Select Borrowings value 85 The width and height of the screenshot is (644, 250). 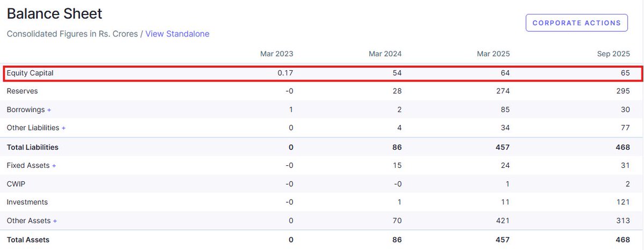pos(506,109)
